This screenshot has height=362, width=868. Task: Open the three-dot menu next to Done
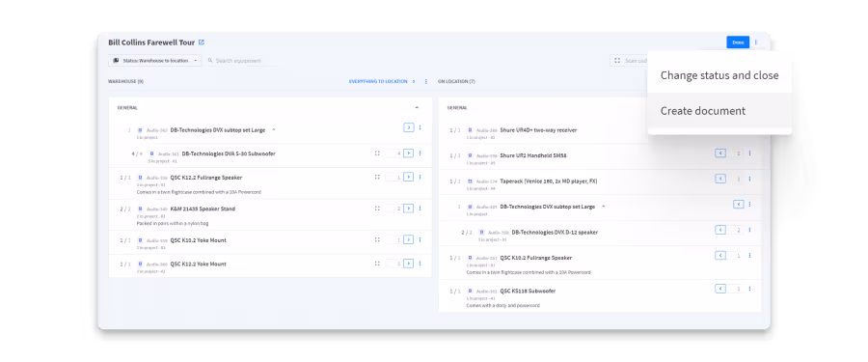point(756,42)
